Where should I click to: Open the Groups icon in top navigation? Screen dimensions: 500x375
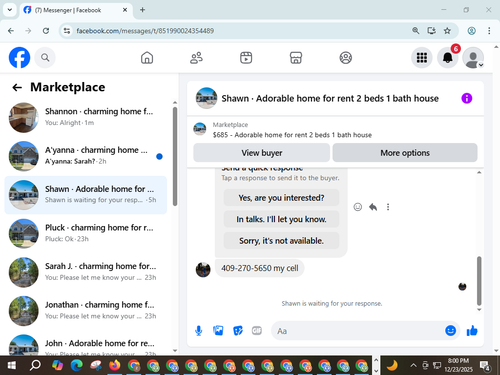(x=346, y=58)
